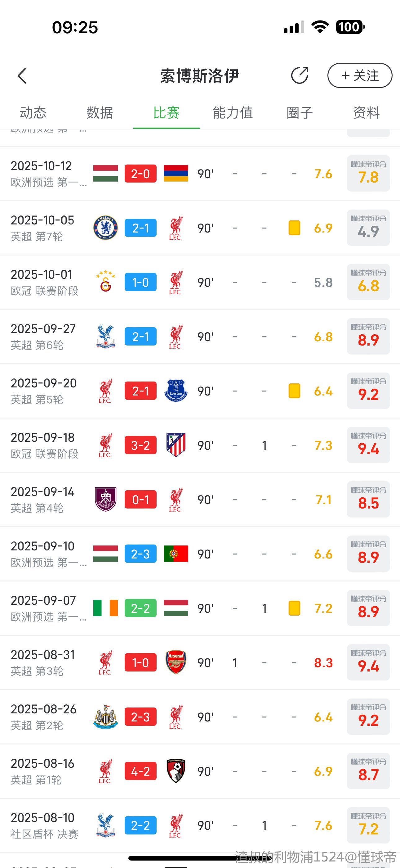Tap the Everton crest in 2025-09-20 match
The image size is (400, 868).
[176, 391]
